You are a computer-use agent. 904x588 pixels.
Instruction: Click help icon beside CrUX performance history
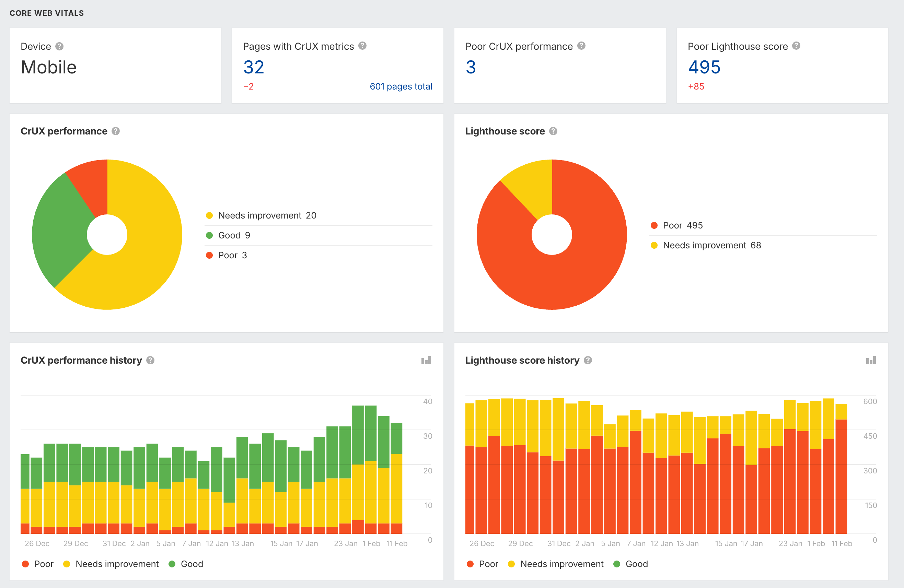click(150, 360)
